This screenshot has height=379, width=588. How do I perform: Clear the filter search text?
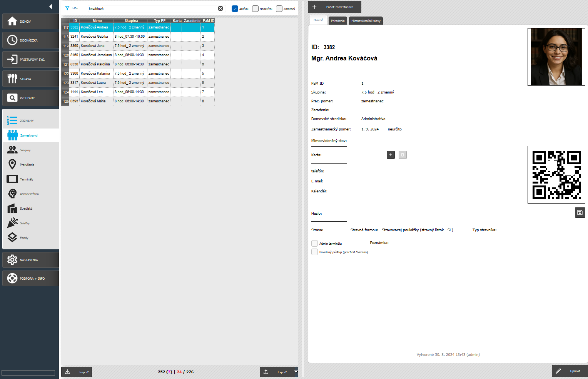220,8
